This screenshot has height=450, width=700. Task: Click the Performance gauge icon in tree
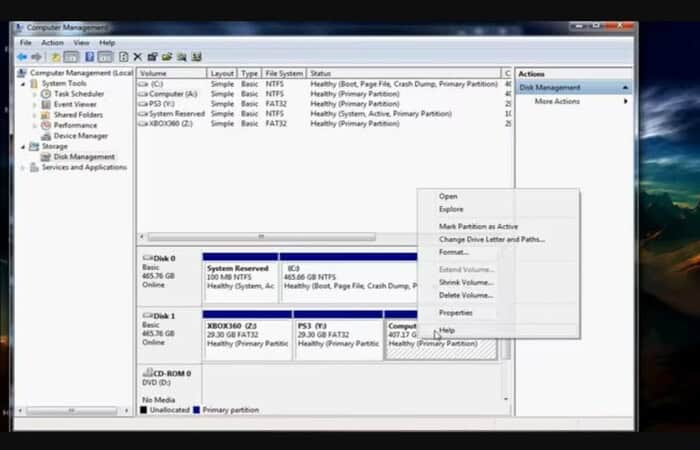pos(46,125)
